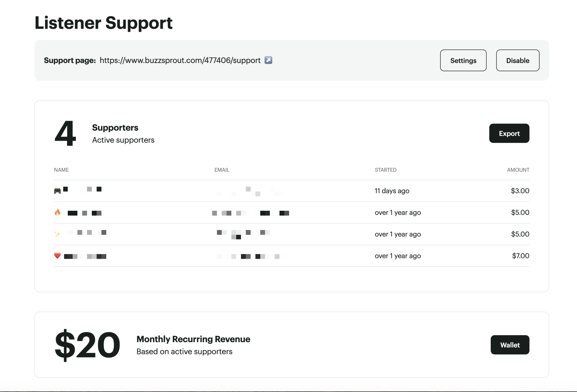Open the buzzsprout support page URL
The width and height of the screenshot is (577, 392).
(180, 60)
